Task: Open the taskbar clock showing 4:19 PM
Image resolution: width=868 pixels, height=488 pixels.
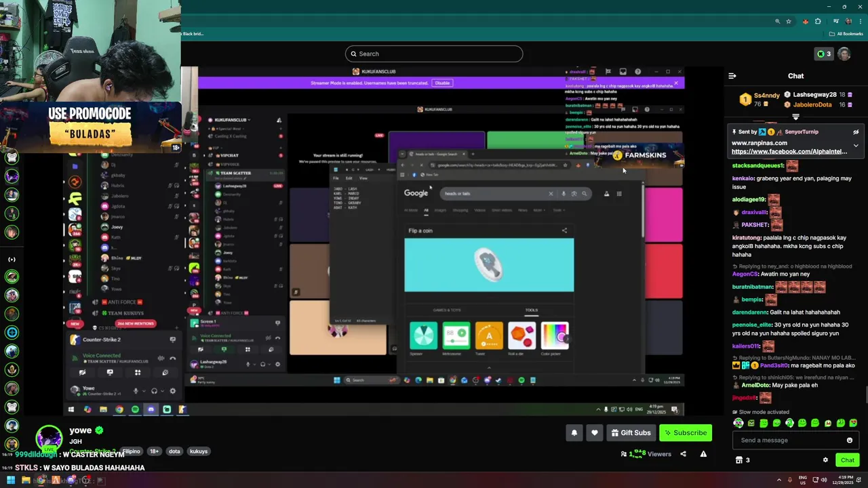Action: click(x=844, y=481)
